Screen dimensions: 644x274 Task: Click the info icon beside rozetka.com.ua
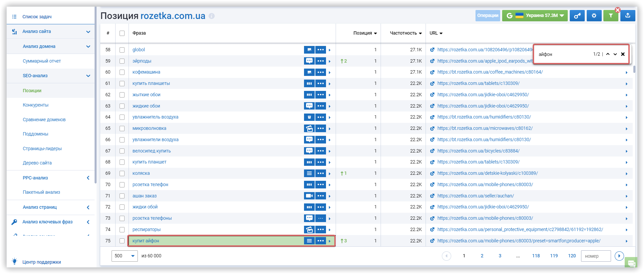211,16
